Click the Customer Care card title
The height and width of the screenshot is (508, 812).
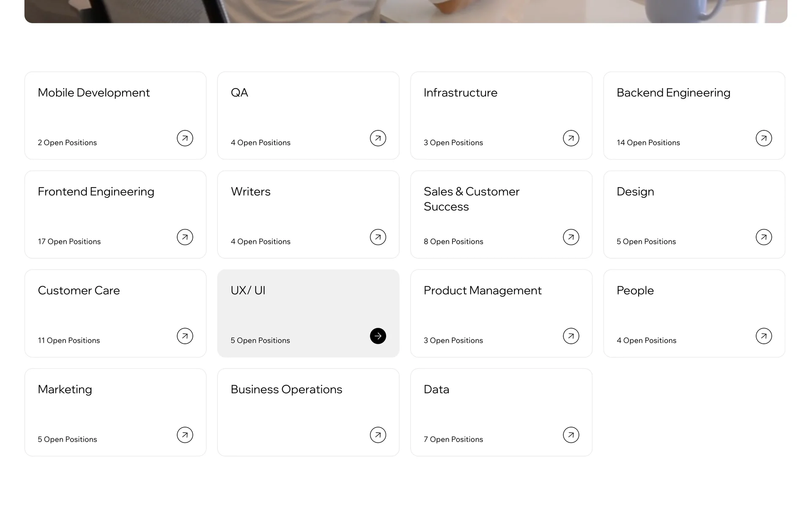click(x=79, y=291)
